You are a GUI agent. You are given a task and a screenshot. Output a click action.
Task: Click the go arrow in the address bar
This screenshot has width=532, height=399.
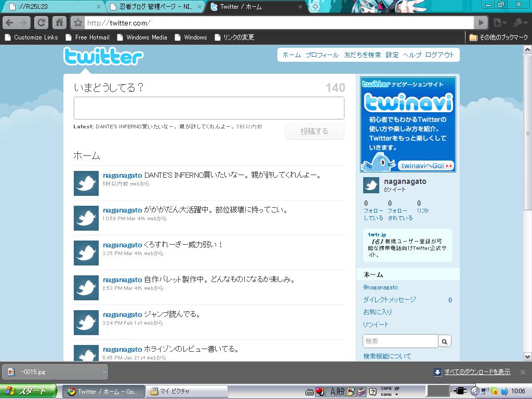tap(481, 23)
